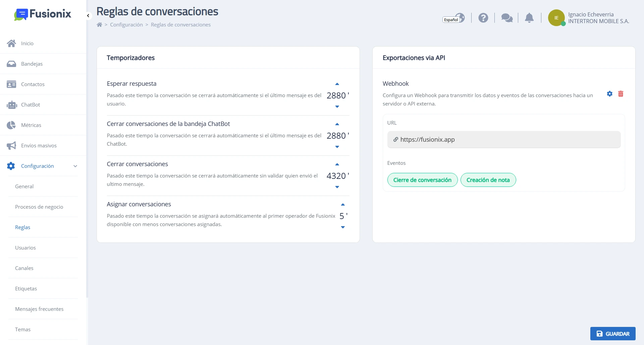The width and height of the screenshot is (644, 345).
Task: Click the Configuración gear icon
Action: (x=11, y=166)
